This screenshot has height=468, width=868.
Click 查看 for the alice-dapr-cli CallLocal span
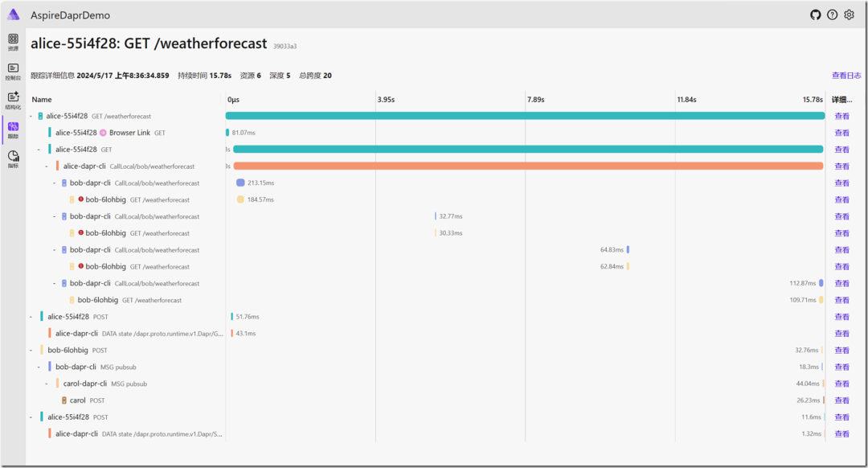[x=842, y=166]
